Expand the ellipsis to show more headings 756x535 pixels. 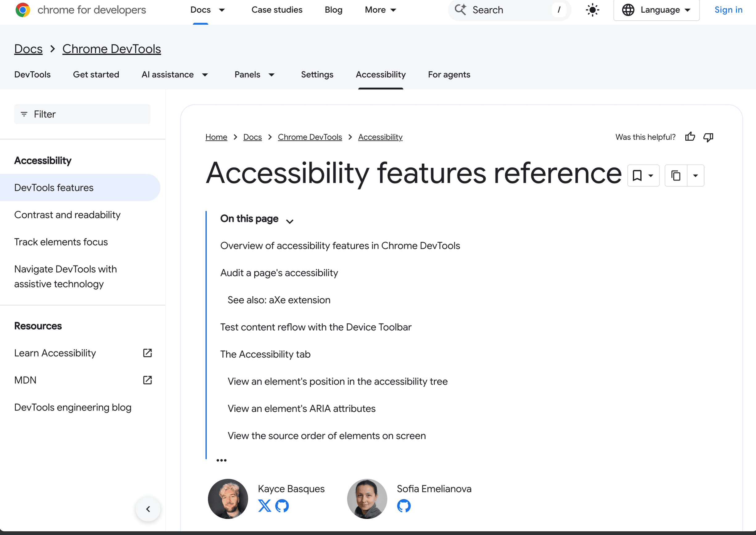tap(221, 460)
